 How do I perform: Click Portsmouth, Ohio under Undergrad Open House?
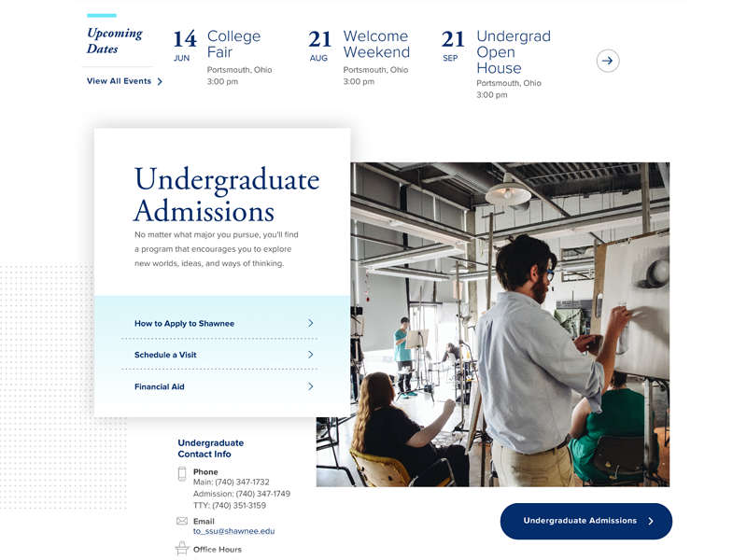(509, 83)
